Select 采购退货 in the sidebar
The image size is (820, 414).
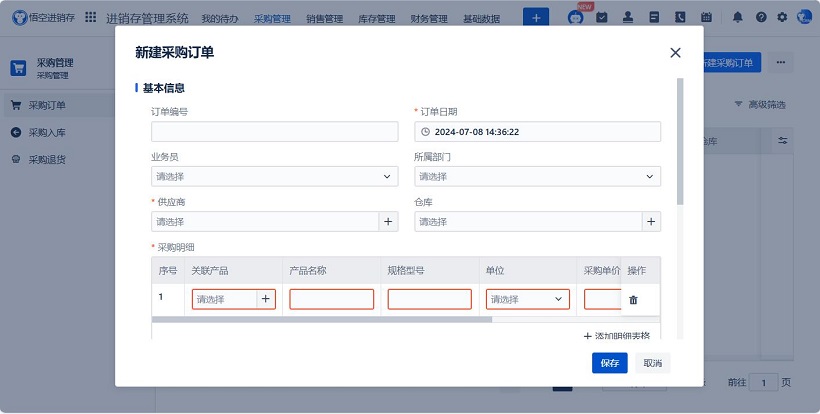click(x=47, y=160)
